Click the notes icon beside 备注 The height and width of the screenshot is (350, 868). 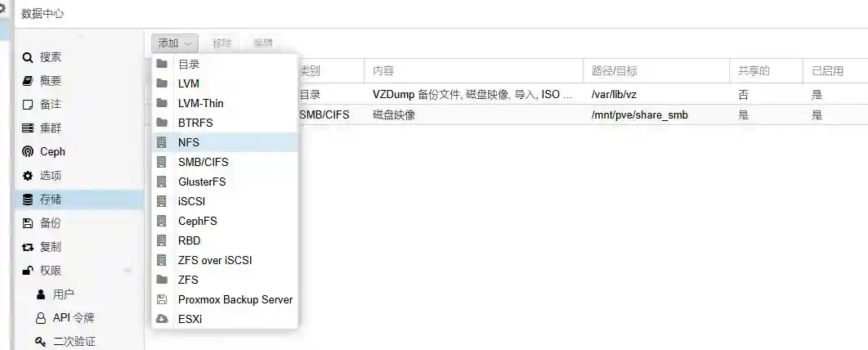[28, 105]
